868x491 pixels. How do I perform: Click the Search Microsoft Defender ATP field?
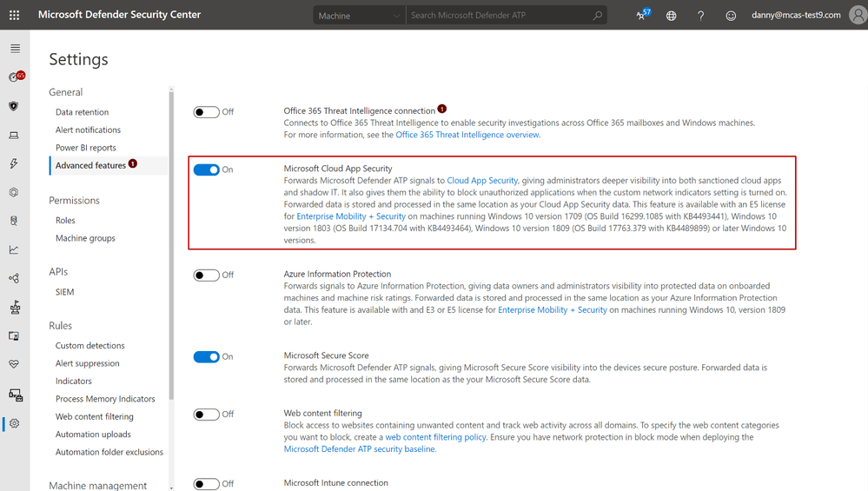(498, 16)
